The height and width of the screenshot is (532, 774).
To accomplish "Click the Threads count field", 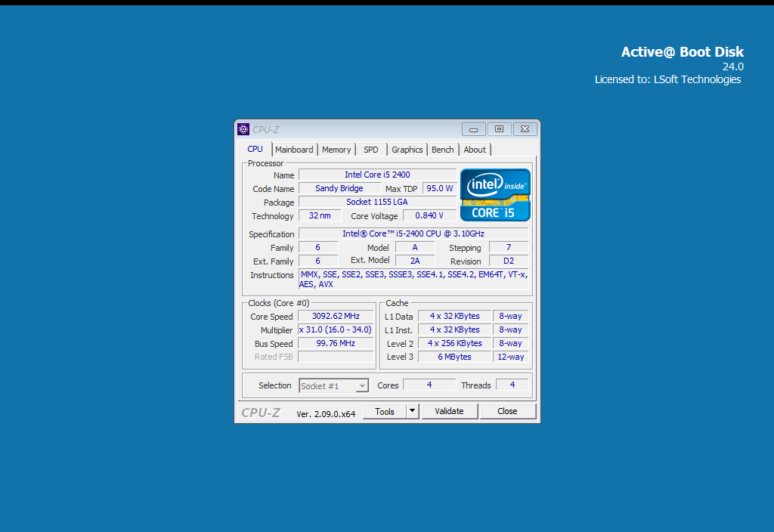I will click(x=512, y=385).
